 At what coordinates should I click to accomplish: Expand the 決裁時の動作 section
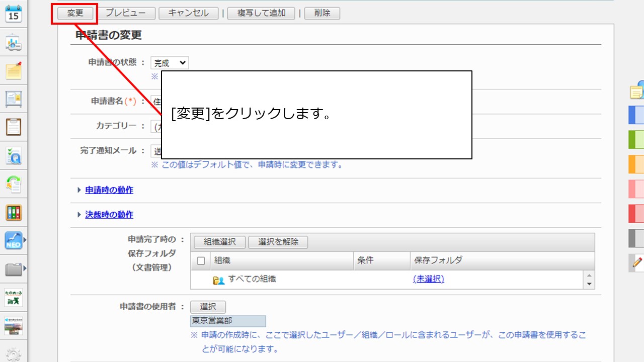109,215
